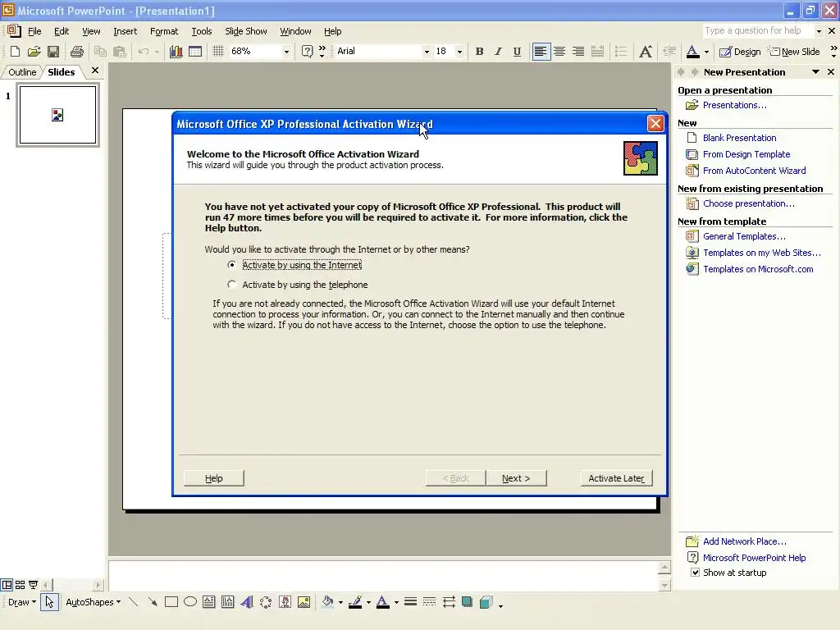Click the Select Objects pointer tool

pos(49,602)
